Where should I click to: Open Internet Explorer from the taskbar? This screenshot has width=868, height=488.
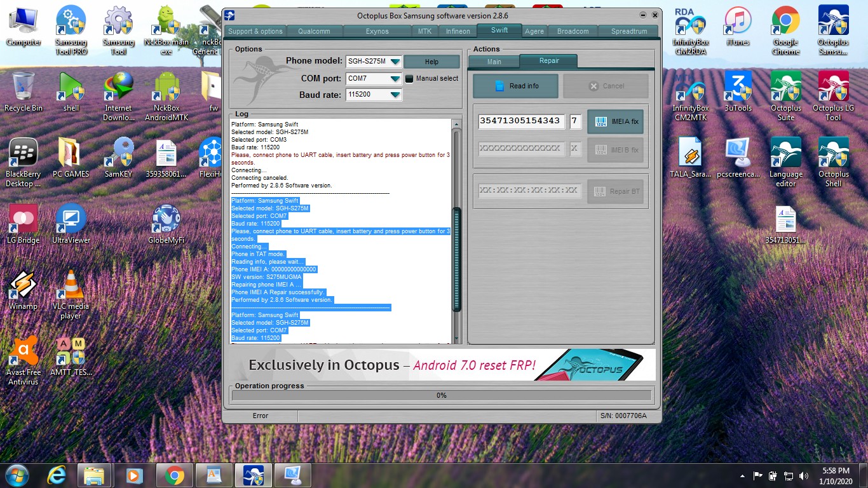pyautogui.click(x=57, y=475)
